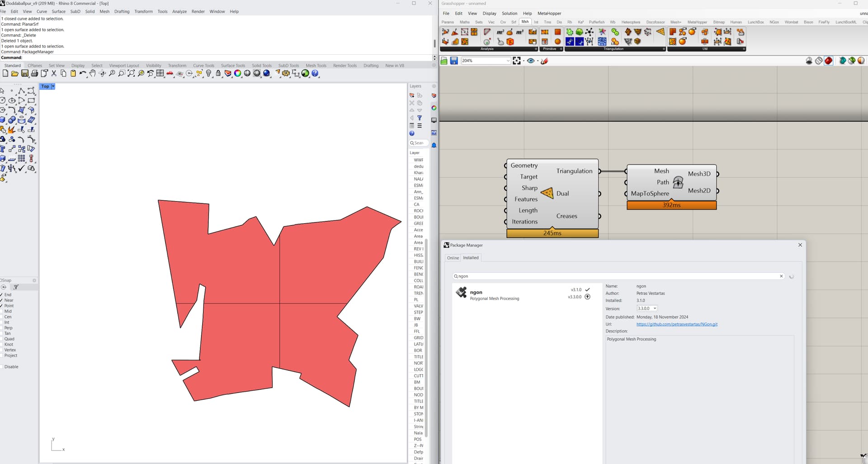The height and width of the screenshot is (464, 868).
Task: Toggle the Disable osnap checkbox
Action: pyautogui.click(x=1, y=367)
